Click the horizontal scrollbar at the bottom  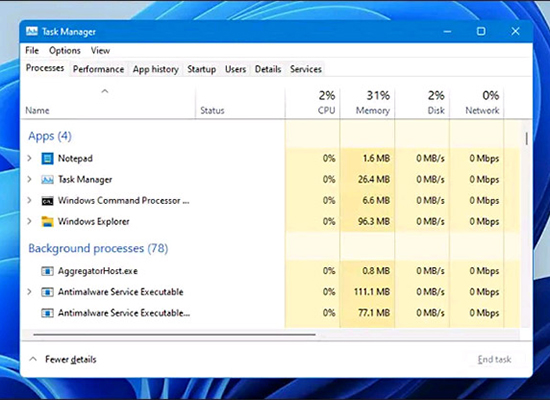tap(174, 335)
